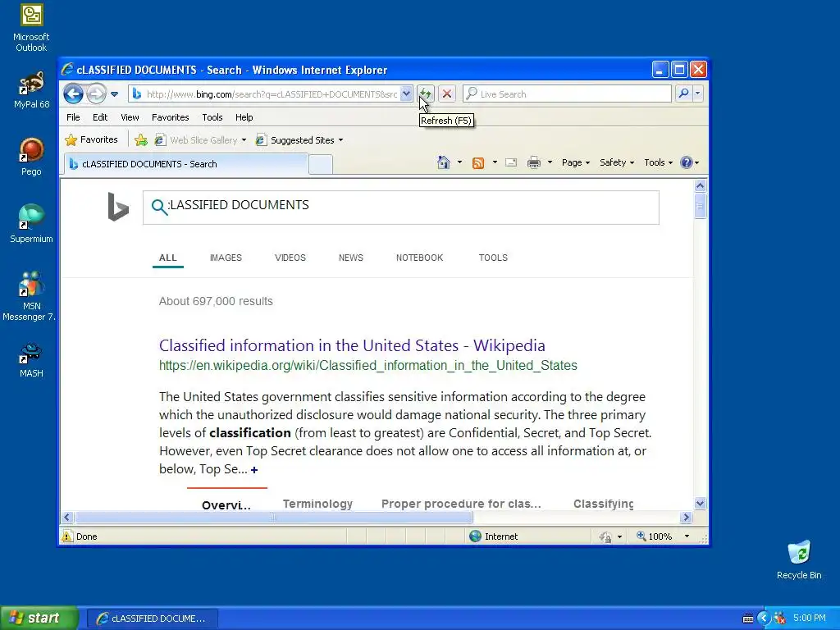
Task: Open the Tools command bar menu
Action: point(659,162)
